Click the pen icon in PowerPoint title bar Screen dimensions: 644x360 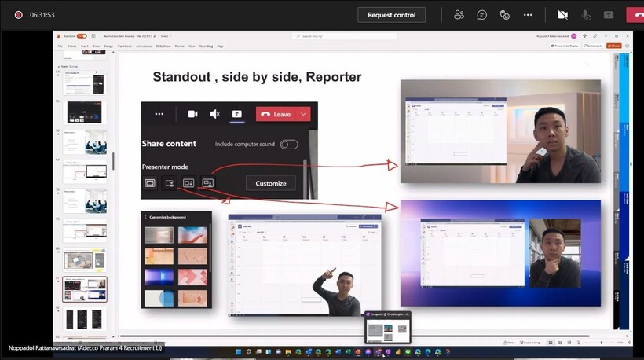595,36
